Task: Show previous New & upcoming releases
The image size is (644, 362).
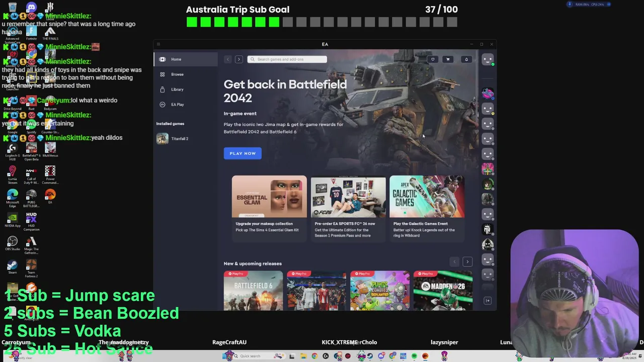Action: [454, 261]
